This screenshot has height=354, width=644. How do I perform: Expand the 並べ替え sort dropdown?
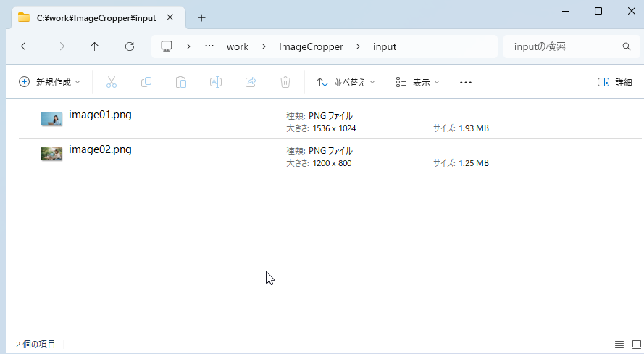click(x=346, y=82)
